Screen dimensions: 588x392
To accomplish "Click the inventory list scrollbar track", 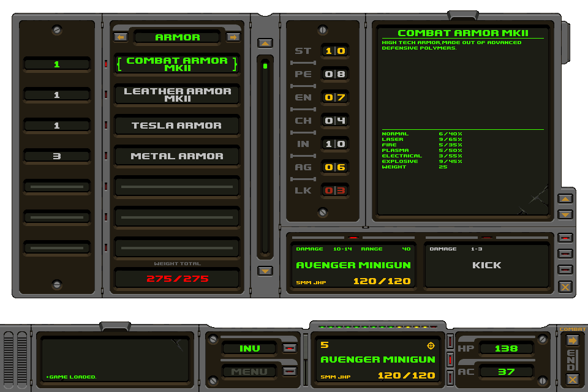I will [265, 157].
